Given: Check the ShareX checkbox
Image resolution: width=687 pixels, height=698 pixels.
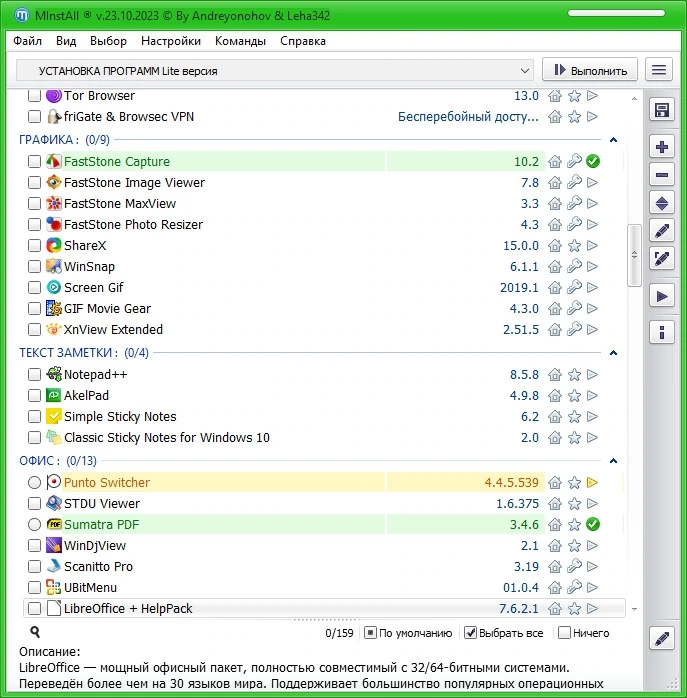Looking at the screenshot, I should point(34,245).
